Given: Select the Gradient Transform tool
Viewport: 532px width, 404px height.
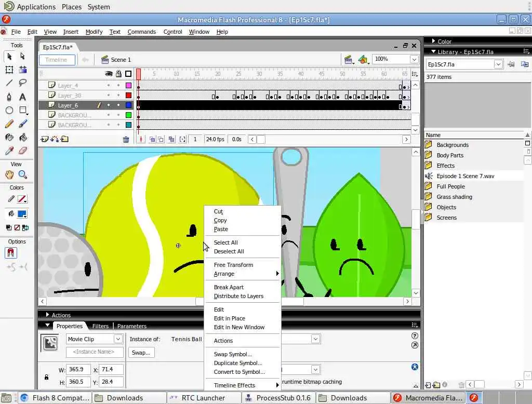Looking at the screenshot, I should click(23, 70).
